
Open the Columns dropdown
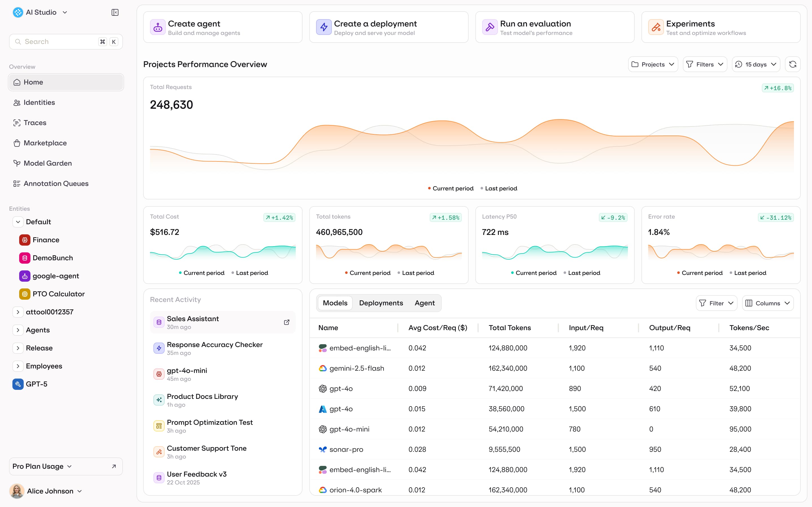tap(768, 303)
